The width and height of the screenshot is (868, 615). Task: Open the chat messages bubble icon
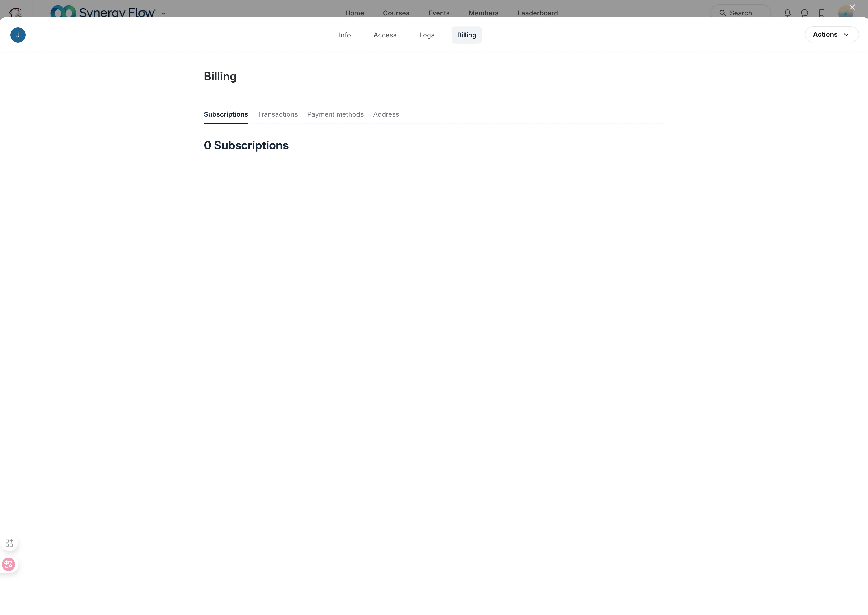(804, 13)
